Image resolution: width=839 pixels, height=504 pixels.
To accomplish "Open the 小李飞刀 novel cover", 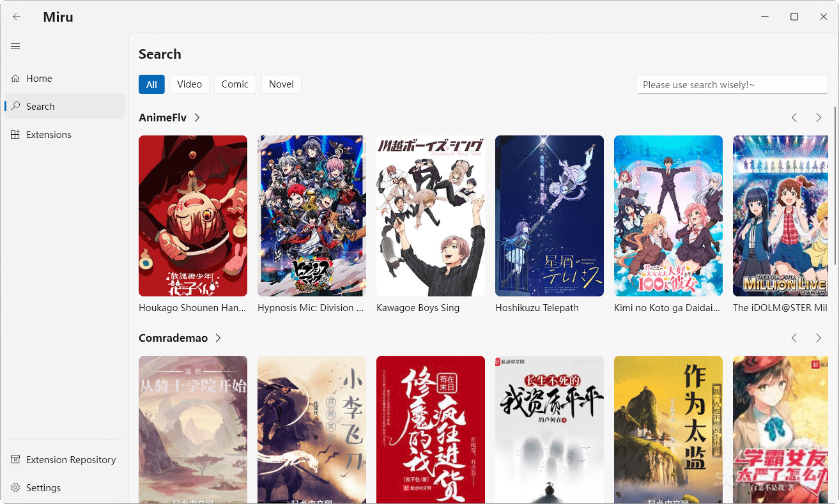I will [312, 429].
